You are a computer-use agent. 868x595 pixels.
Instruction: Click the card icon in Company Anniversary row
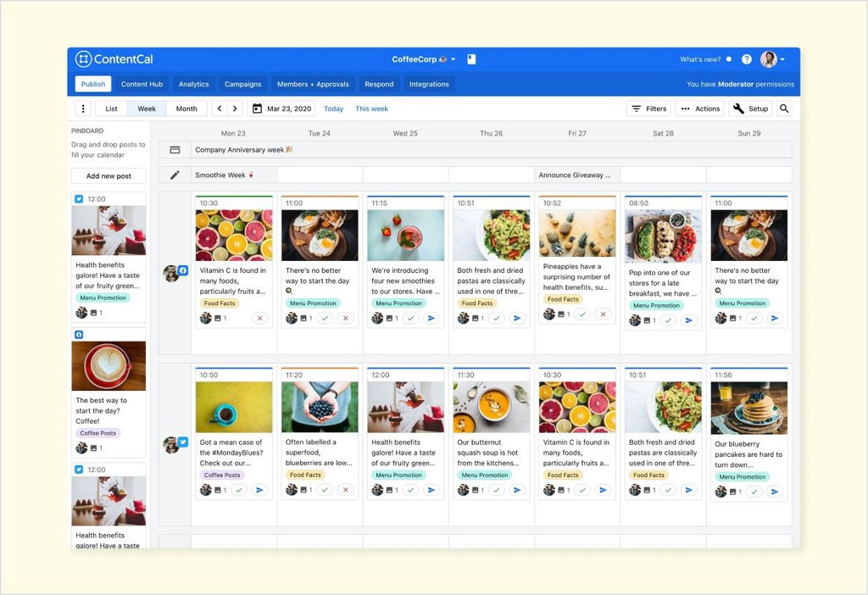(175, 150)
